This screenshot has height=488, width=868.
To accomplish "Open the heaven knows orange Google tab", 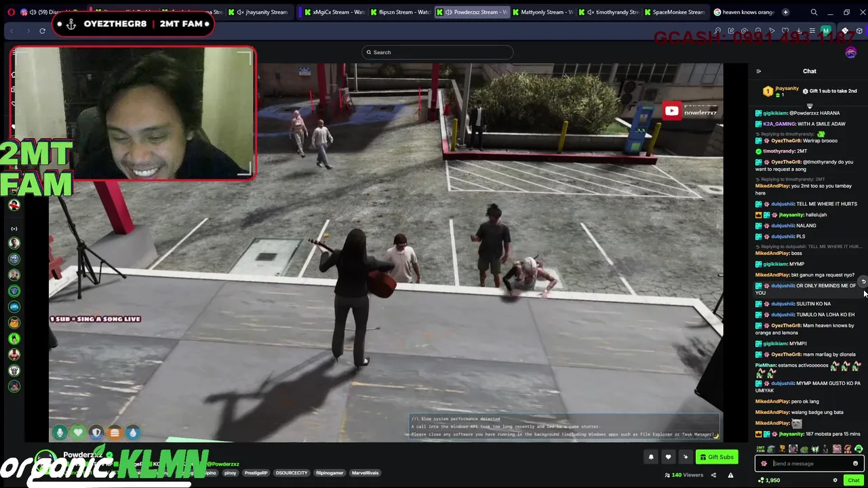I will 745,12.
